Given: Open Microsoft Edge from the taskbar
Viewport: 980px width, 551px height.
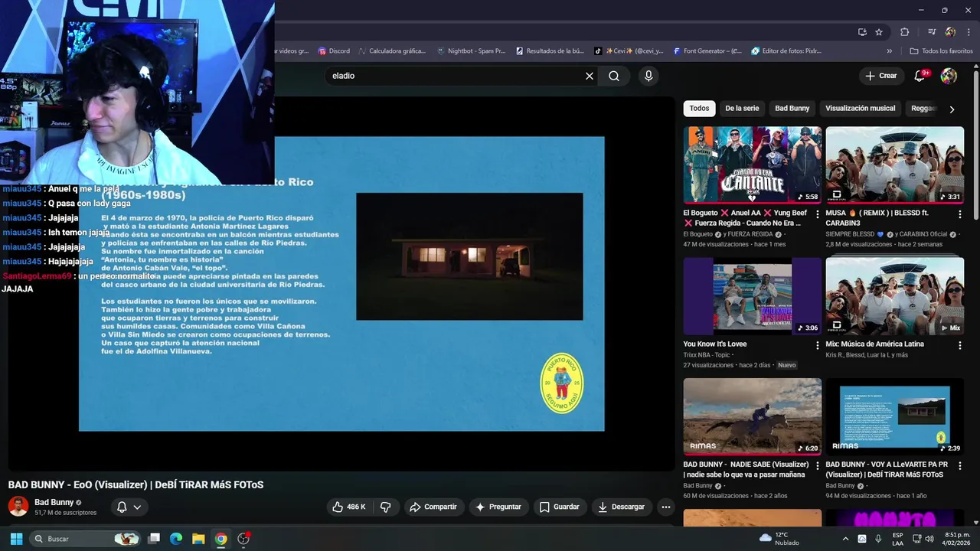Looking at the screenshot, I should click(175, 539).
